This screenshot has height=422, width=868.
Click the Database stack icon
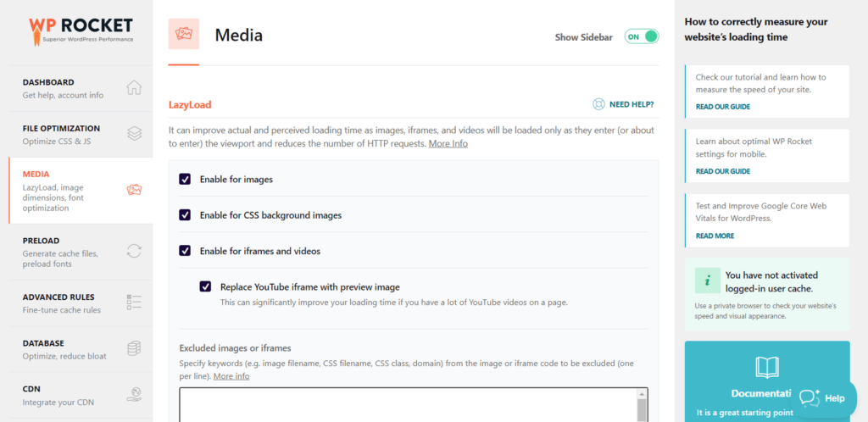134,349
